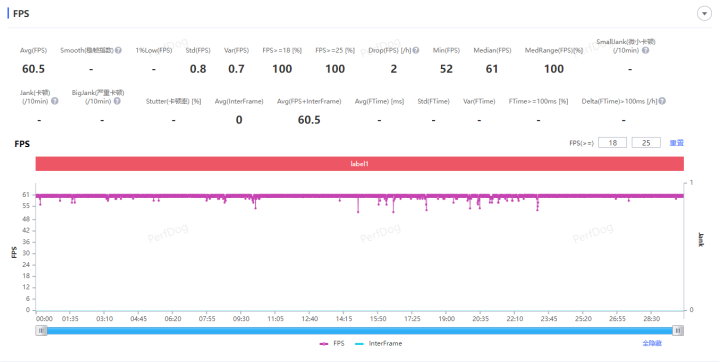Image resolution: width=720 pixels, height=362 pixels.
Task: Click the hide-all link below the chart
Action: 652,343
